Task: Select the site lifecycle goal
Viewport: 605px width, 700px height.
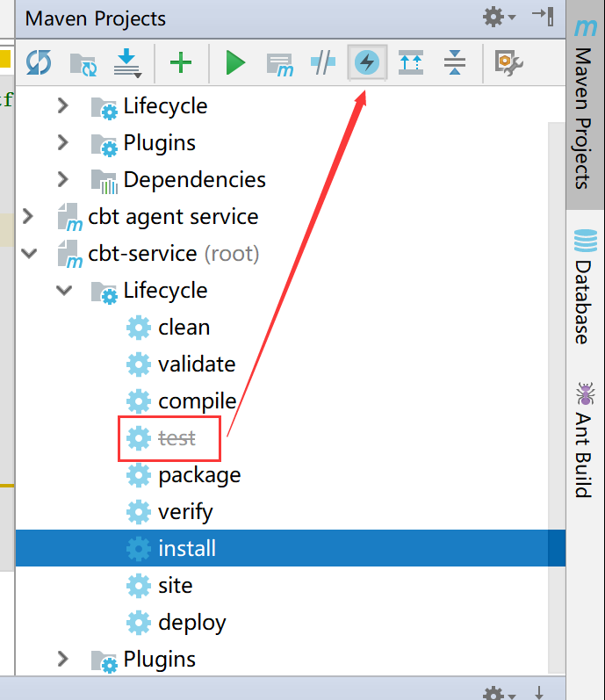Action: pos(176,586)
